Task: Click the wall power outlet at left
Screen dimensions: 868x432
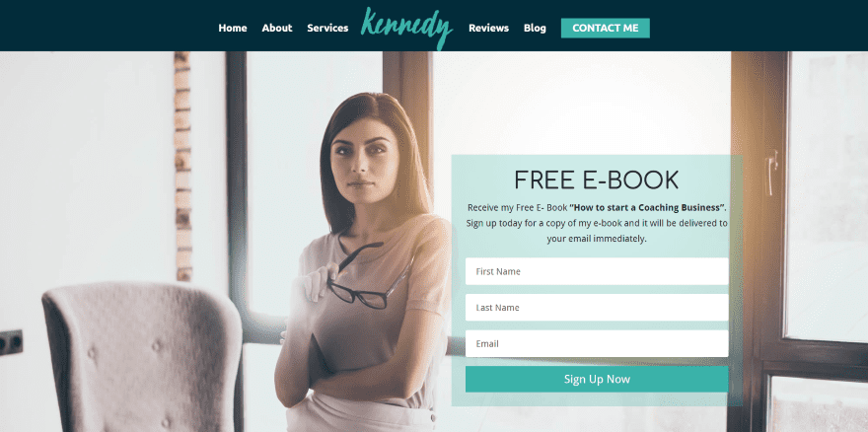Action: 11,342
